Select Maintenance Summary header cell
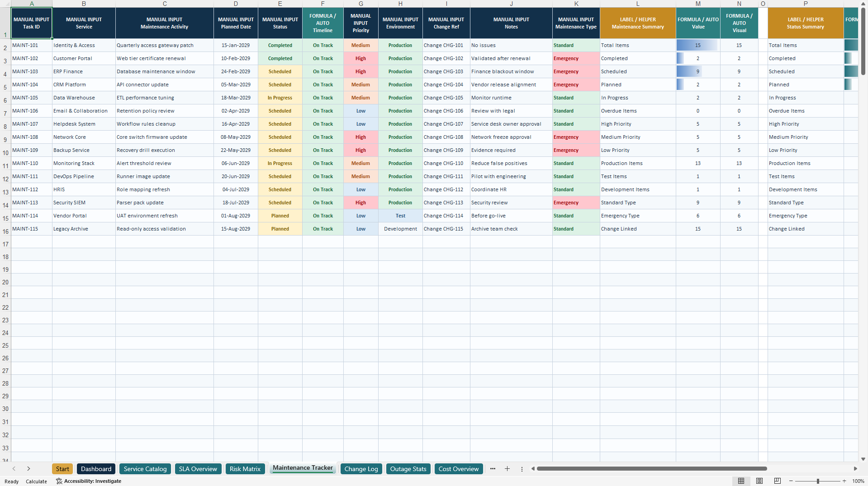 638,23
